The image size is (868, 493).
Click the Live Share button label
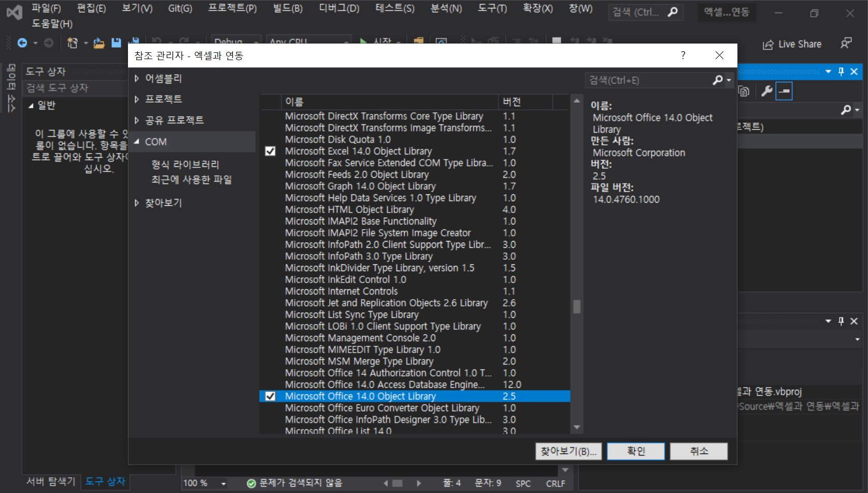click(800, 44)
